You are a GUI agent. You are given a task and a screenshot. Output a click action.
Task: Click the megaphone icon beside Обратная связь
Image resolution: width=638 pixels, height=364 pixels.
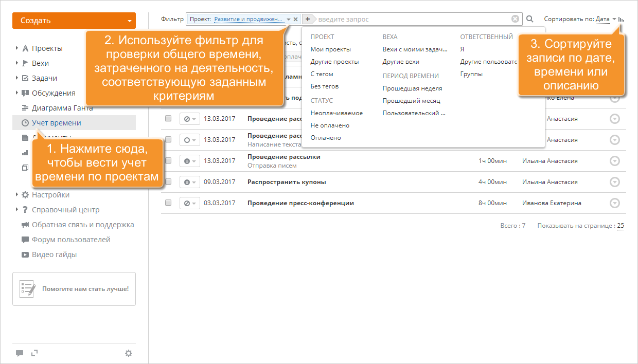click(25, 225)
